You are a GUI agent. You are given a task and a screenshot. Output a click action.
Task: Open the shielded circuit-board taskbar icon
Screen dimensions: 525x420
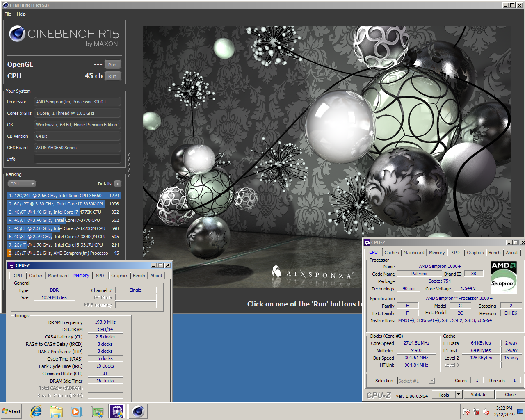point(97,411)
